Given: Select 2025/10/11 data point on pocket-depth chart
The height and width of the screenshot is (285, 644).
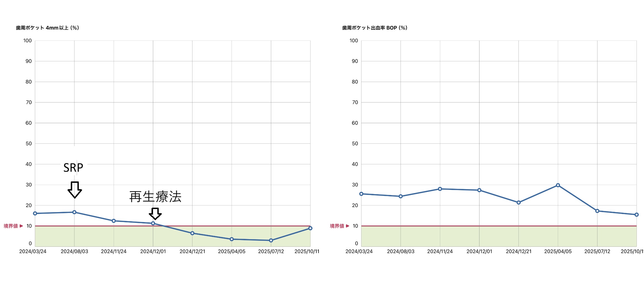Looking at the screenshot, I should [x=310, y=228].
